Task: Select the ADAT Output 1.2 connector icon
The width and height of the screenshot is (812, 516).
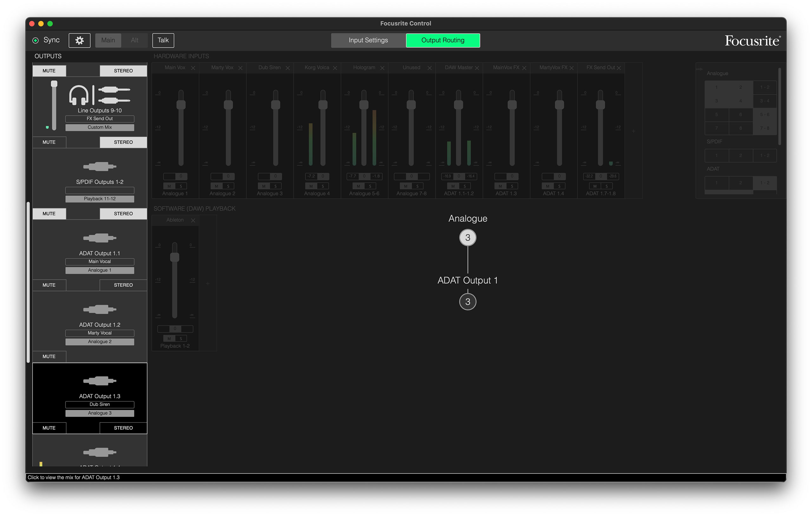Action: 100,309
